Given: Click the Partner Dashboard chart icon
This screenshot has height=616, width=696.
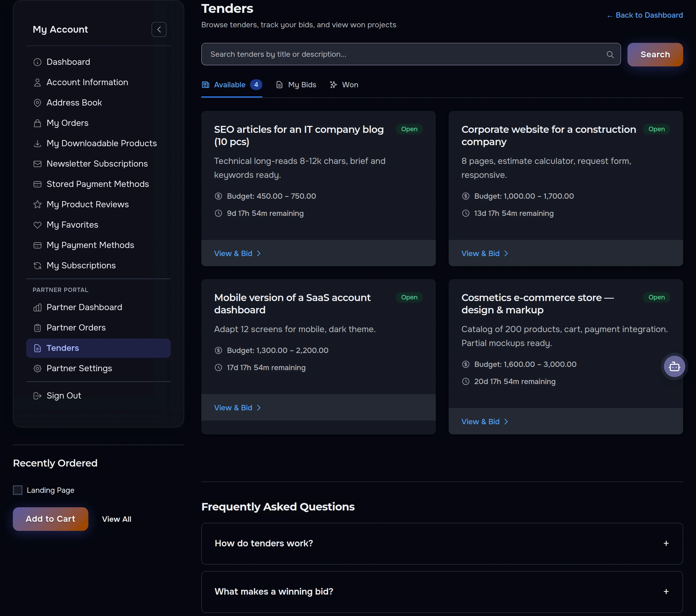Looking at the screenshot, I should pos(37,307).
